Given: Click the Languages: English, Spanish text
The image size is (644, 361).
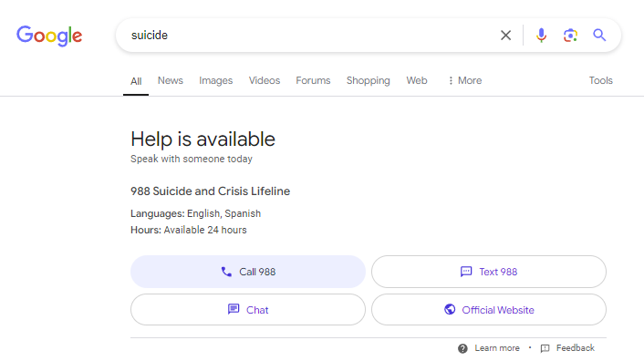Looking at the screenshot, I should (195, 213).
